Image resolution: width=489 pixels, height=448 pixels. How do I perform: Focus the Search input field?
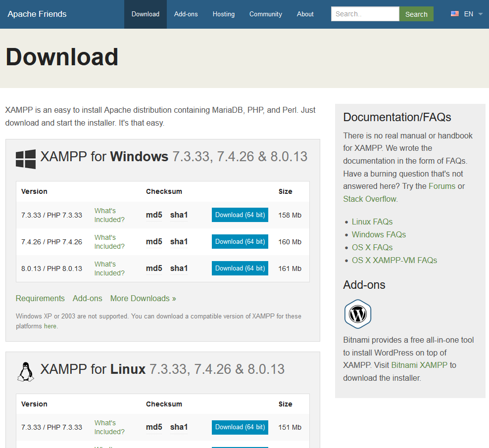365,14
